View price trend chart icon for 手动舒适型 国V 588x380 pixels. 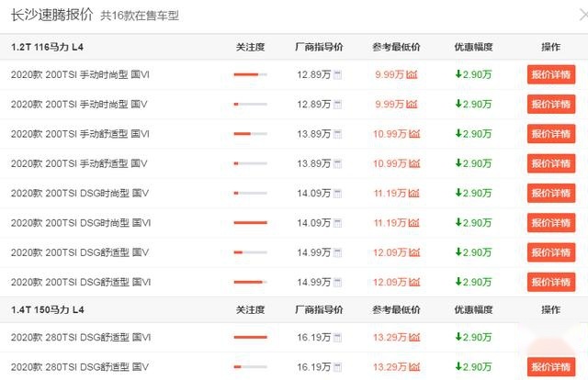coord(414,163)
